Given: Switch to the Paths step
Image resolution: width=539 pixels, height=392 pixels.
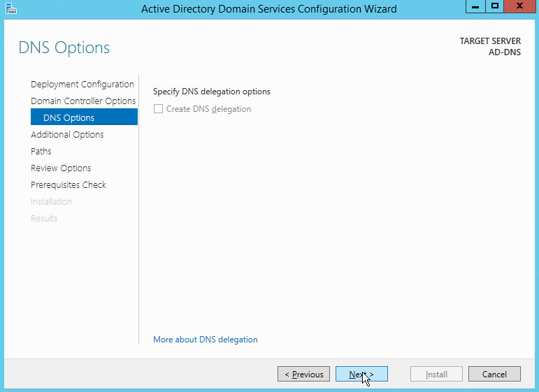Looking at the screenshot, I should coord(41,152).
